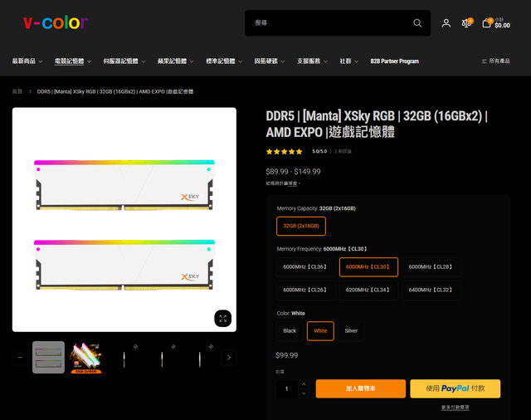Expand the 最新商品 menu
531x420 pixels.
27,61
